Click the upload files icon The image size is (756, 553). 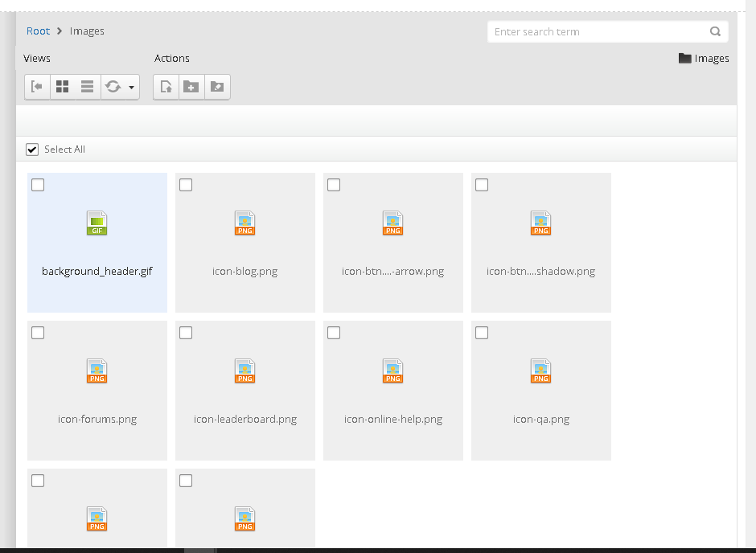click(166, 87)
